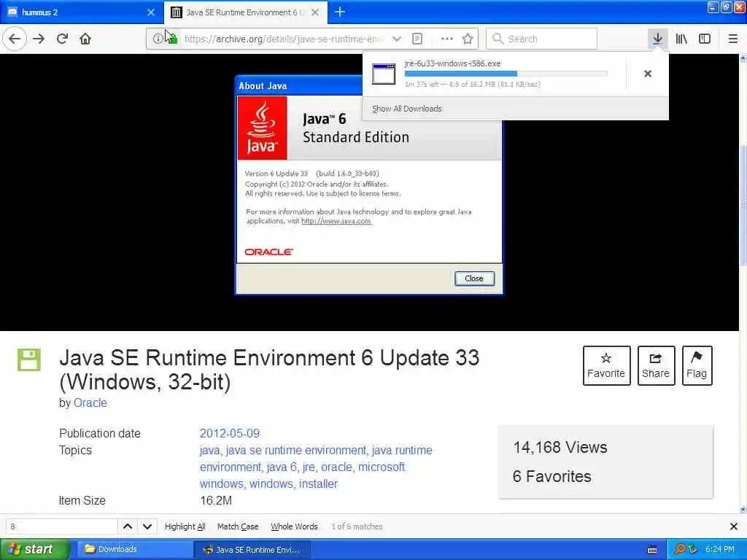Viewport: 747px width, 560px height.
Task: Go forward with the forward arrow
Action: (39, 39)
